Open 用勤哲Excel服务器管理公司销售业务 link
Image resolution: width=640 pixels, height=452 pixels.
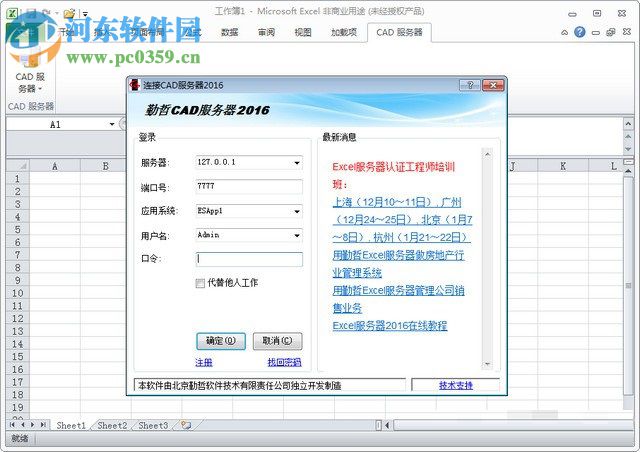pos(398,299)
